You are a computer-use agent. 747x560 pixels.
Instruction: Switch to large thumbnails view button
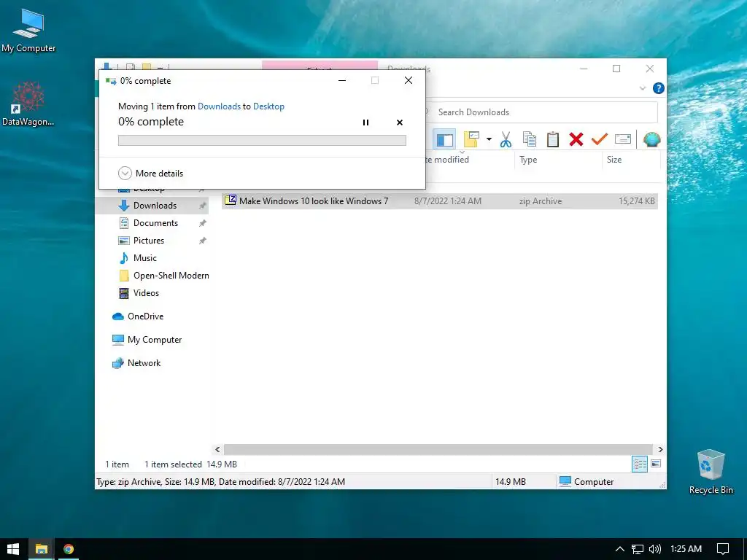656,464
